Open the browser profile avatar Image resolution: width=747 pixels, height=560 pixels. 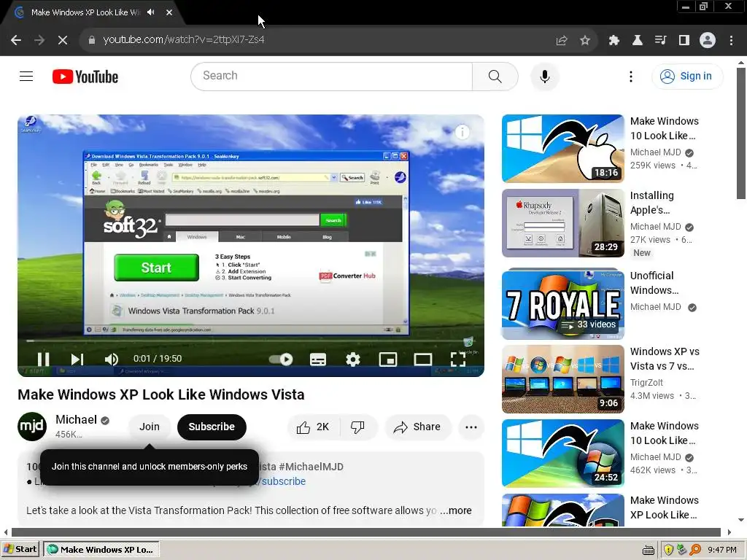pos(708,41)
